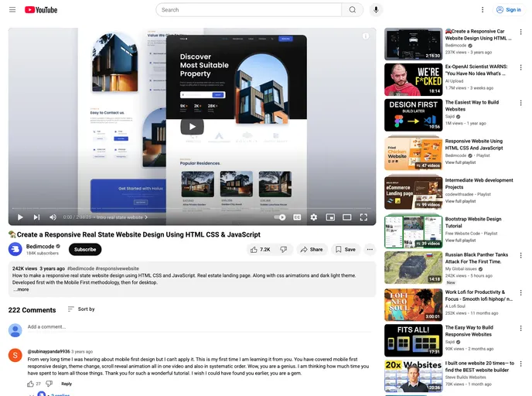Dislike the video
The width and height of the screenshot is (532, 396).
point(284,249)
